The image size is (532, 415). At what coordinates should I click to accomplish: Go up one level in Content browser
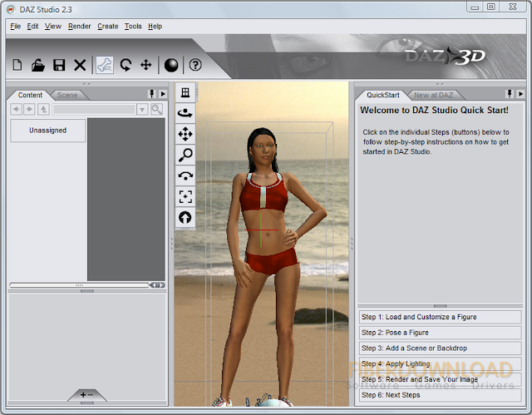(x=43, y=109)
